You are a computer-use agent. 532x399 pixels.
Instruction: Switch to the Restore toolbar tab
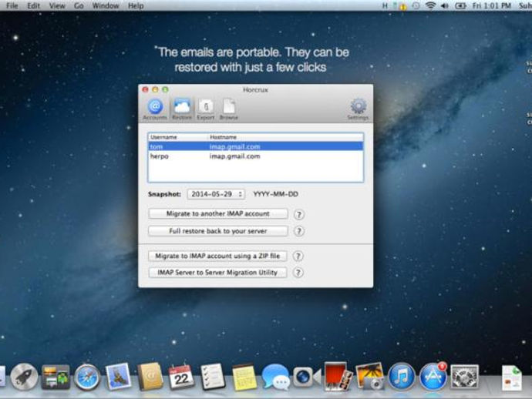[182, 109]
